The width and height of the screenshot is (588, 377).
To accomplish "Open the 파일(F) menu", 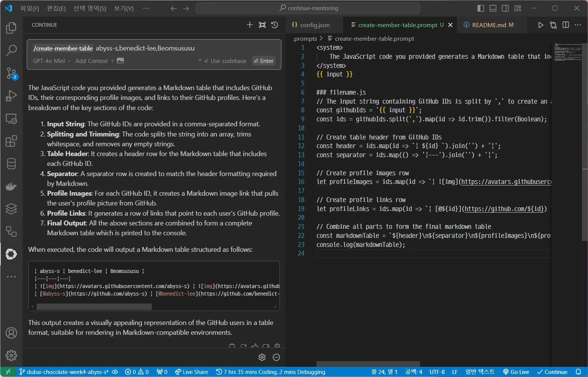I will click(29, 8).
